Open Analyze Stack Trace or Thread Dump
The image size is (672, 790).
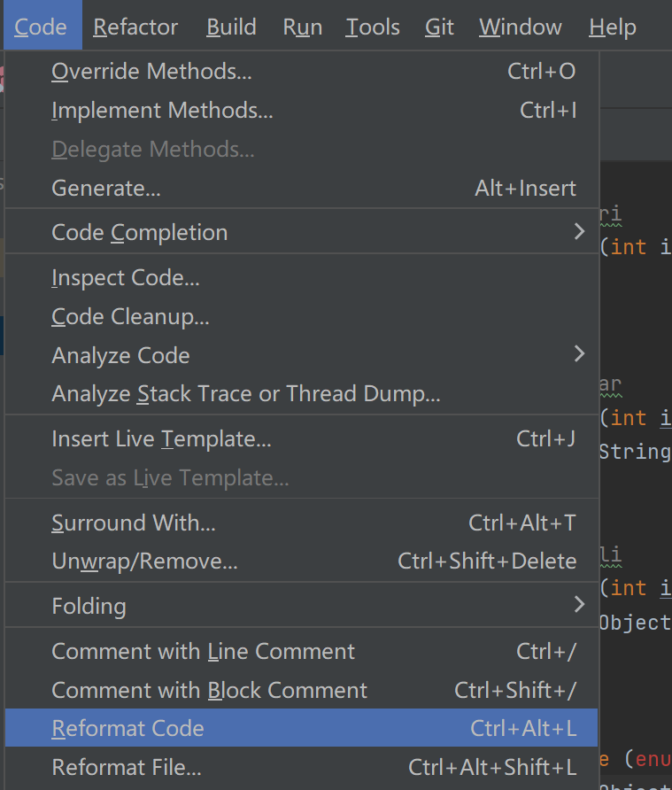[246, 394]
